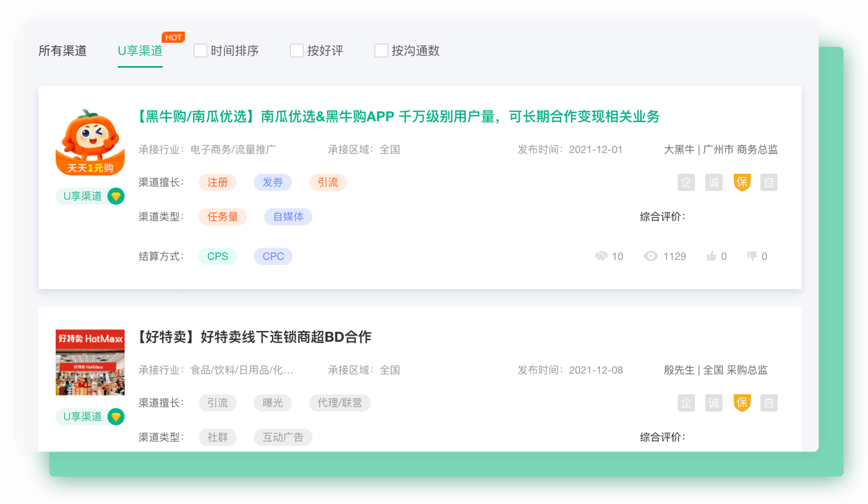Click the HOT badge above U享渠道

[173, 37]
